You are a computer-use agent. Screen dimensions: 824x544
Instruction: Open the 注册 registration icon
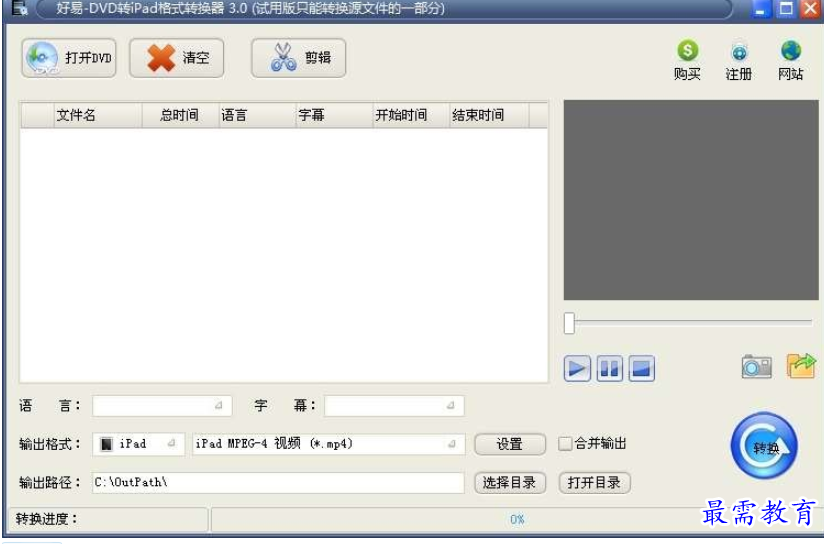(x=738, y=61)
